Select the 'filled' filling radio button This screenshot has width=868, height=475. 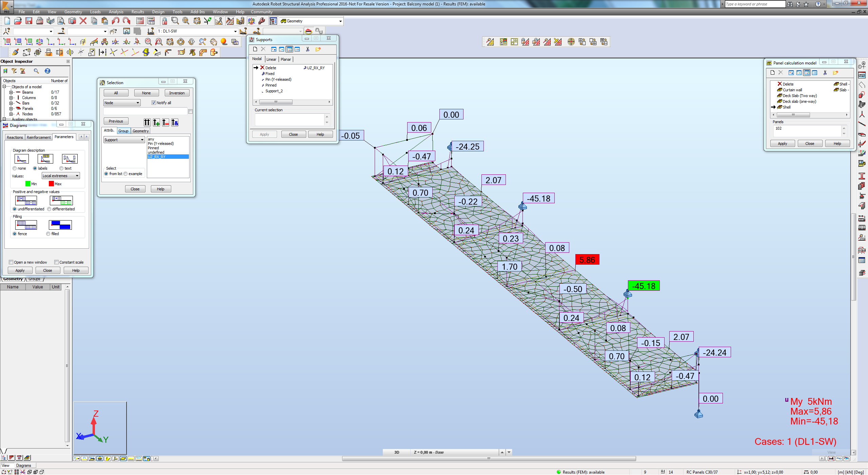click(48, 234)
